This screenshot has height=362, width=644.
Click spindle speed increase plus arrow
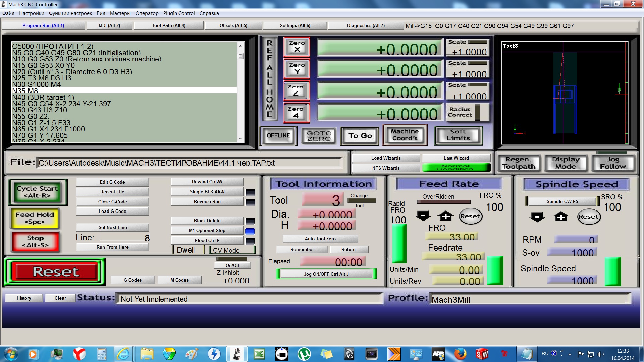[561, 217]
